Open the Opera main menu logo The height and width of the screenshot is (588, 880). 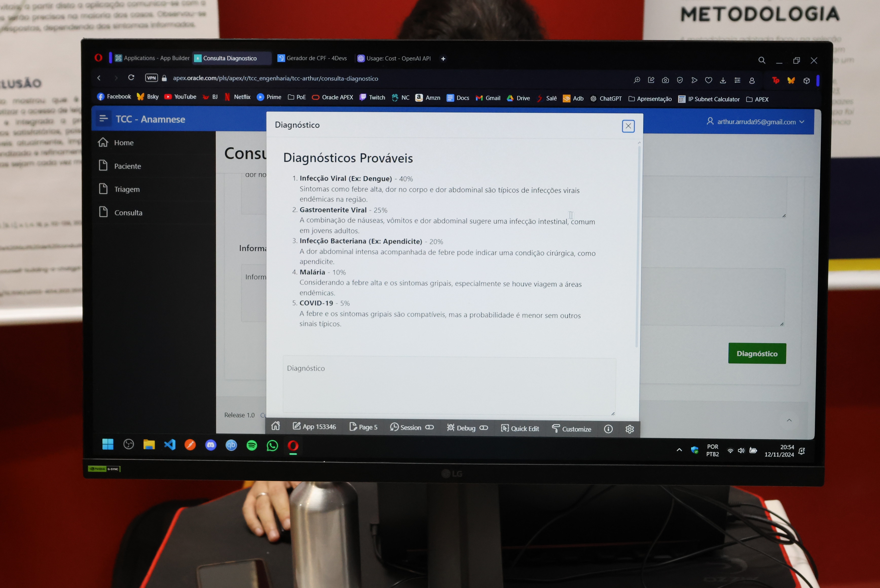[x=98, y=57]
